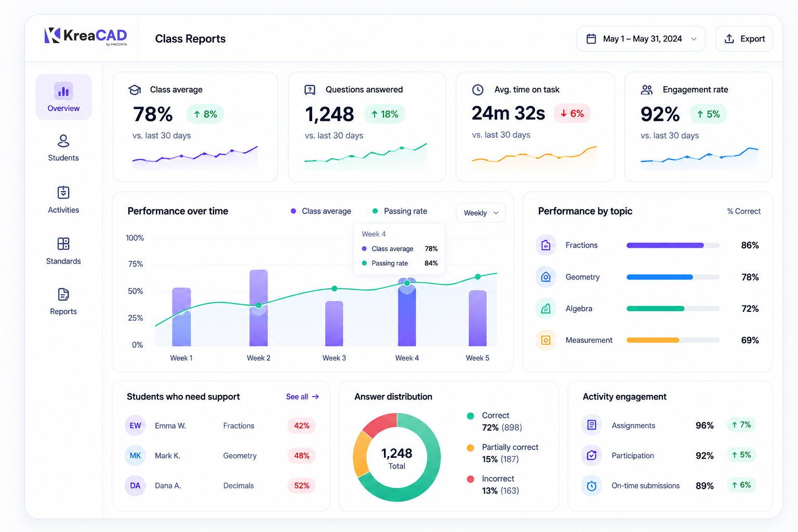The height and width of the screenshot is (532, 798).
Task: Click the Geometry topic icon
Action: (546, 277)
